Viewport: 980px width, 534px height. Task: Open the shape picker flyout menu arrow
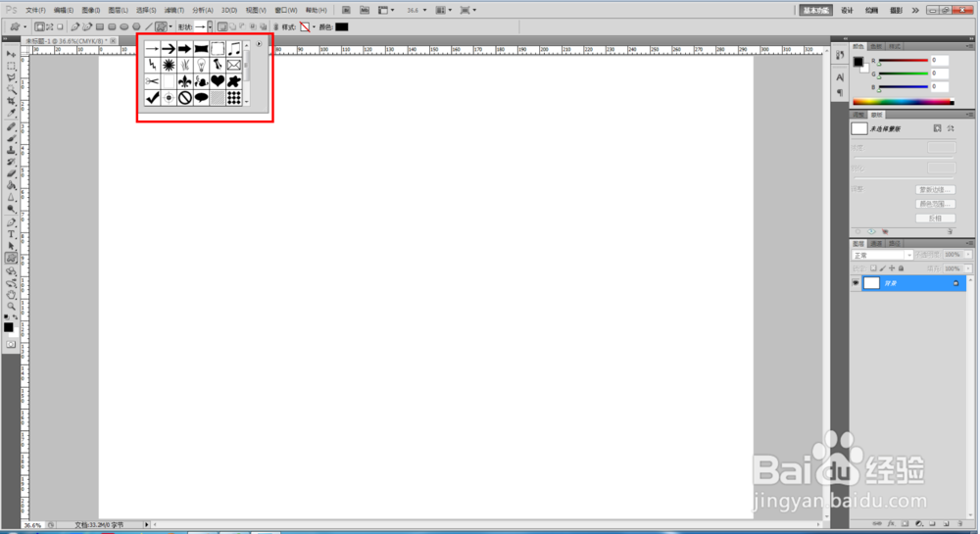point(259,44)
